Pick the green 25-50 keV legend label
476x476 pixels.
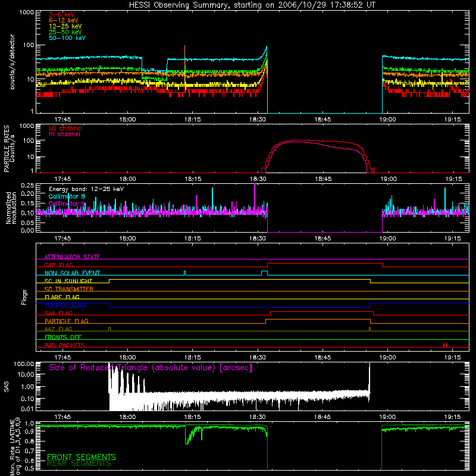point(65,32)
